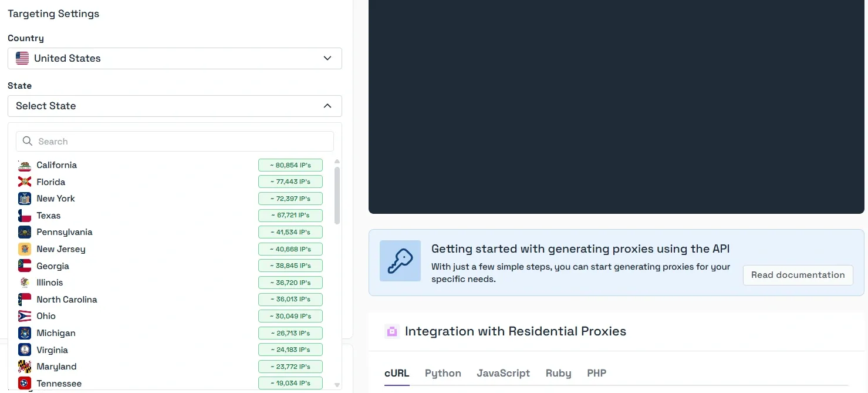Click the New Jersey state flag icon
Viewport: 868px width, 393px height.
click(25, 249)
